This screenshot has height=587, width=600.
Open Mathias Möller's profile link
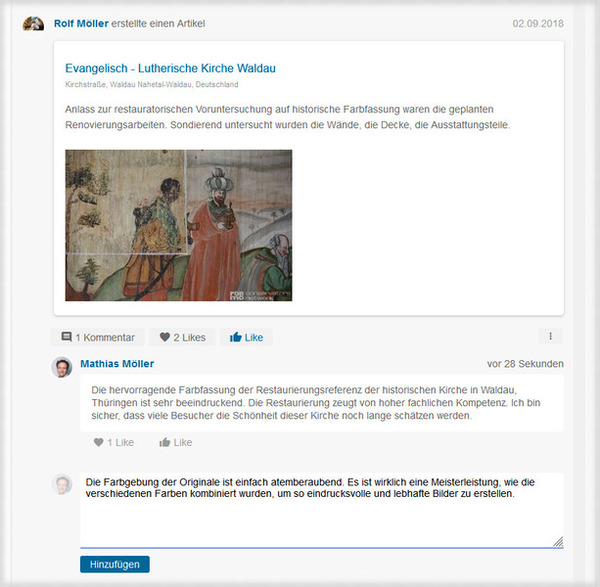click(117, 364)
